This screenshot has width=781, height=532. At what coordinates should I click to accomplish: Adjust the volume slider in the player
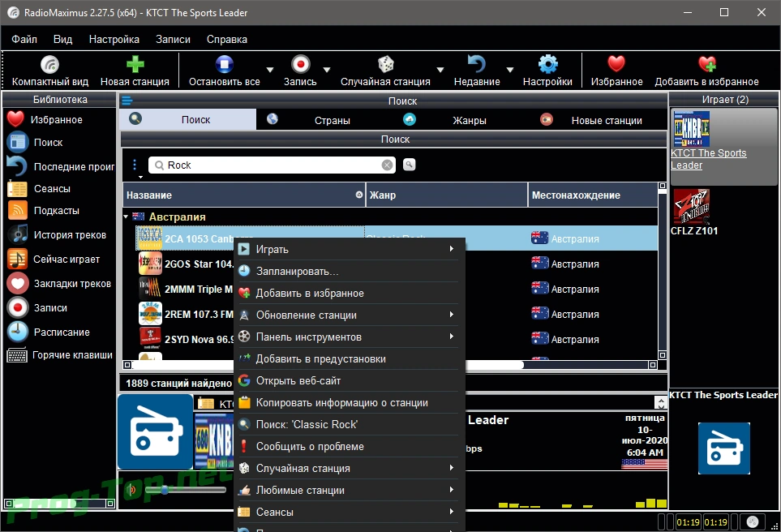point(185,490)
